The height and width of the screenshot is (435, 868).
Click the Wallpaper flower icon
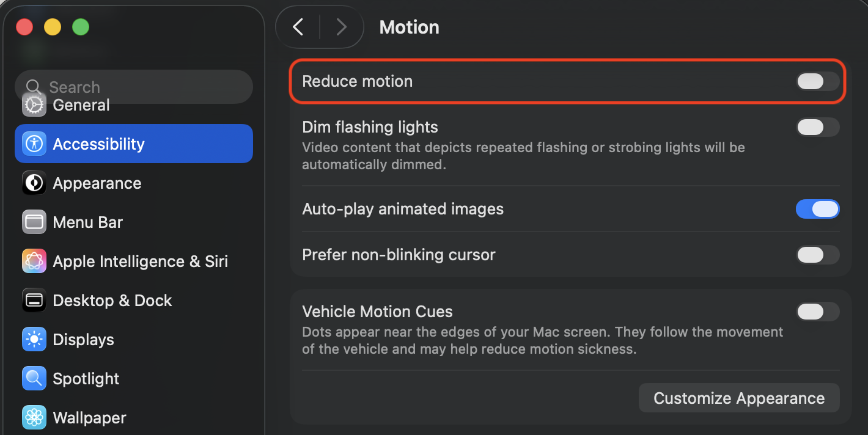point(34,418)
